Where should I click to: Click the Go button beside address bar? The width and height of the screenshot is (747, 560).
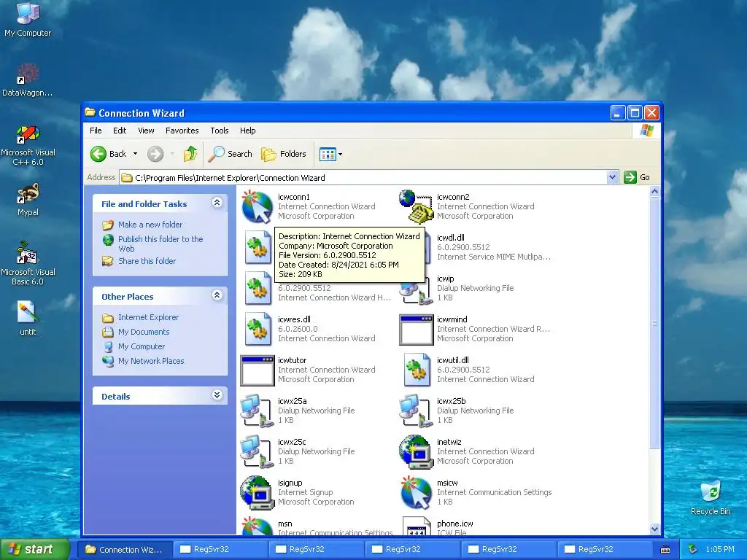coord(637,177)
